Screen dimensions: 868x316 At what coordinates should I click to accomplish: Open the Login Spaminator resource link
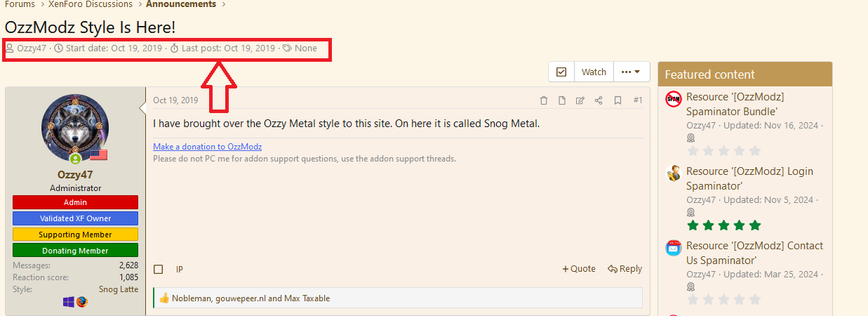tap(750, 178)
